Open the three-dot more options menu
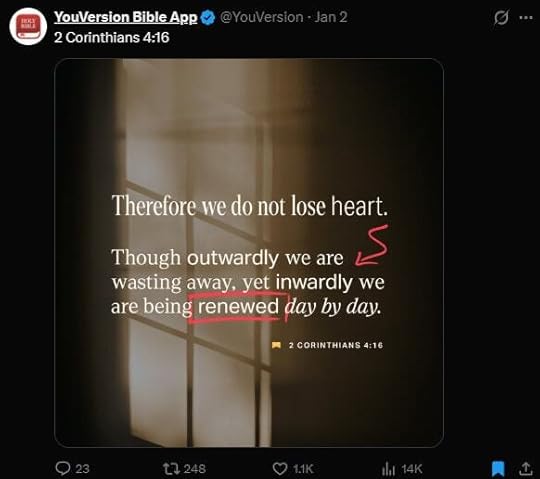Screen dimensions: 540x479 click(526, 18)
